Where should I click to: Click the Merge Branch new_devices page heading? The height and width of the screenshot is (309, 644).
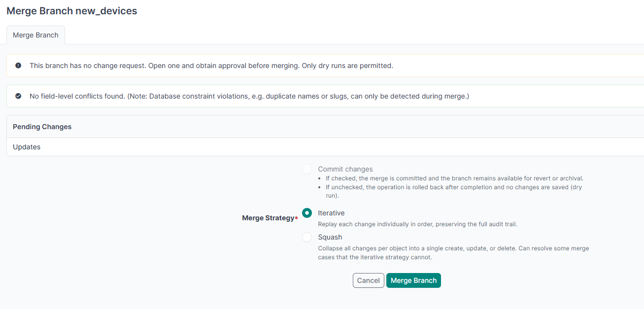click(72, 11)
